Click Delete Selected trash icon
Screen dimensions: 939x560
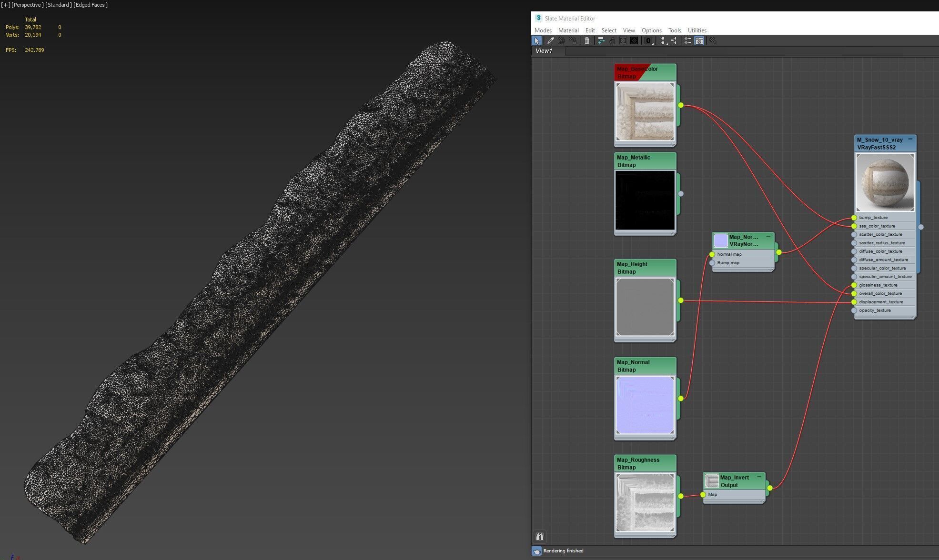587,41
